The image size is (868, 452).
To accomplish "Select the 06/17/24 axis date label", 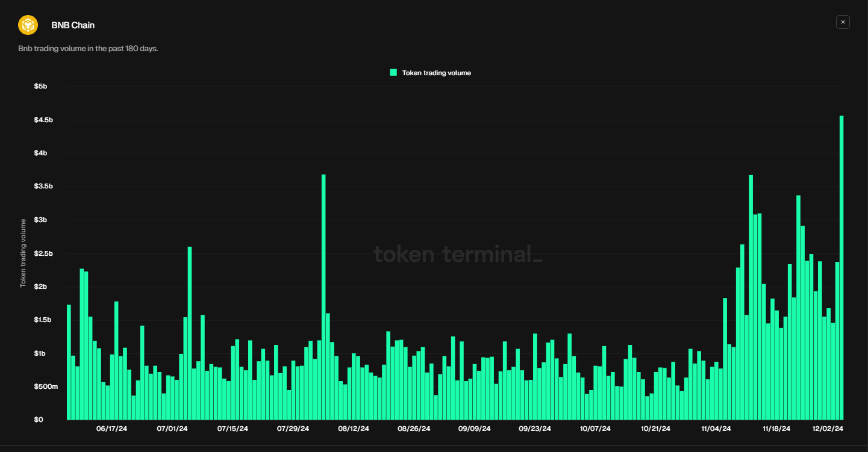I will click(112, 429).
